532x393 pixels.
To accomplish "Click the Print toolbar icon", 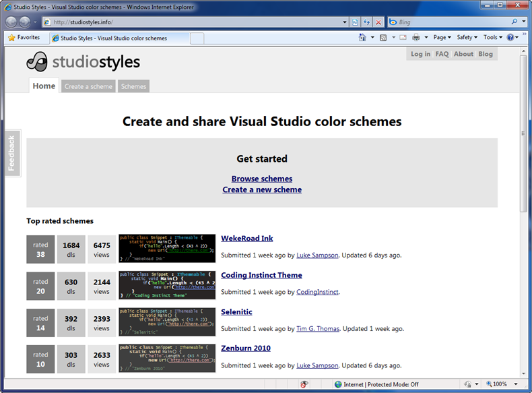I will (x=416, y=37).
